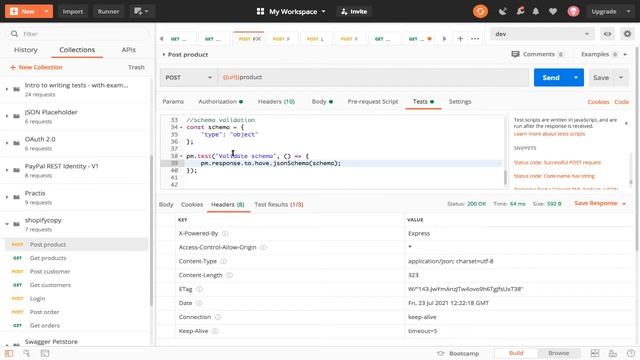Image resolution: width=640 pixels, height=360 pixels.
Task: Click info icon next to X-Powered-By
Action: (x=225, y=233)
